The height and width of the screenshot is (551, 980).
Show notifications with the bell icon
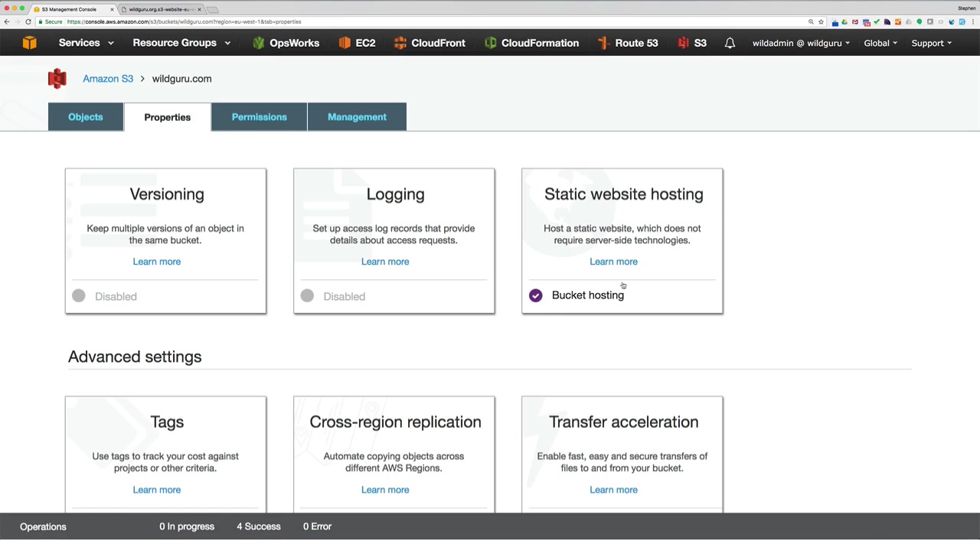coord(730,44)
